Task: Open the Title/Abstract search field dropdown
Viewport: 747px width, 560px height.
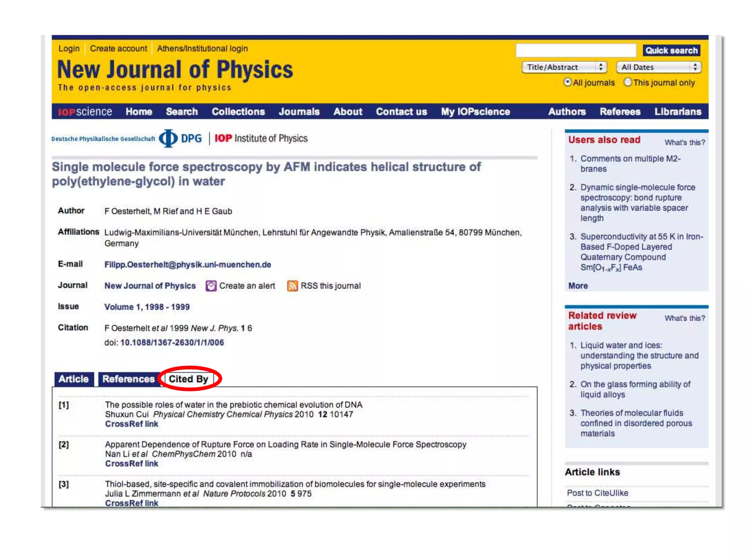Action: 564,67
